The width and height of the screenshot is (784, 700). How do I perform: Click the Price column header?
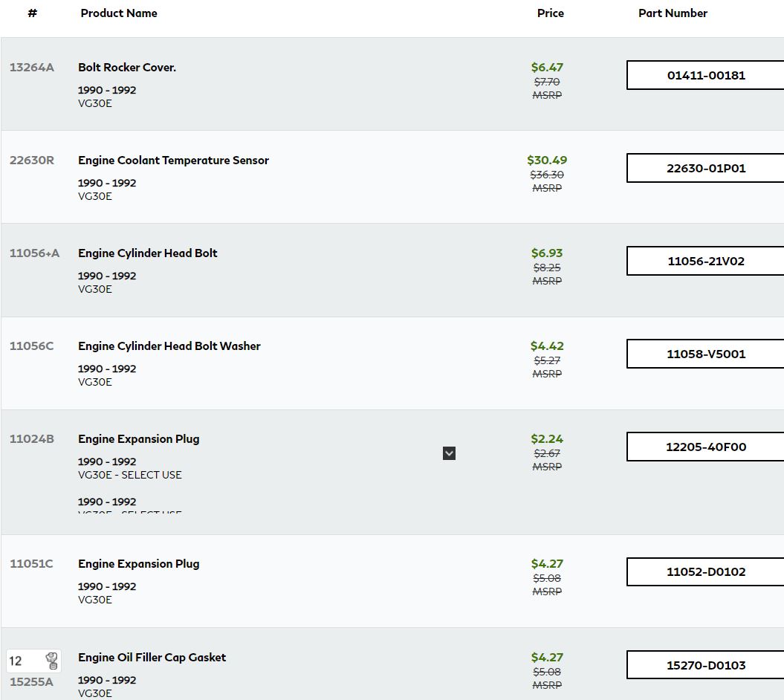point(550,13)
